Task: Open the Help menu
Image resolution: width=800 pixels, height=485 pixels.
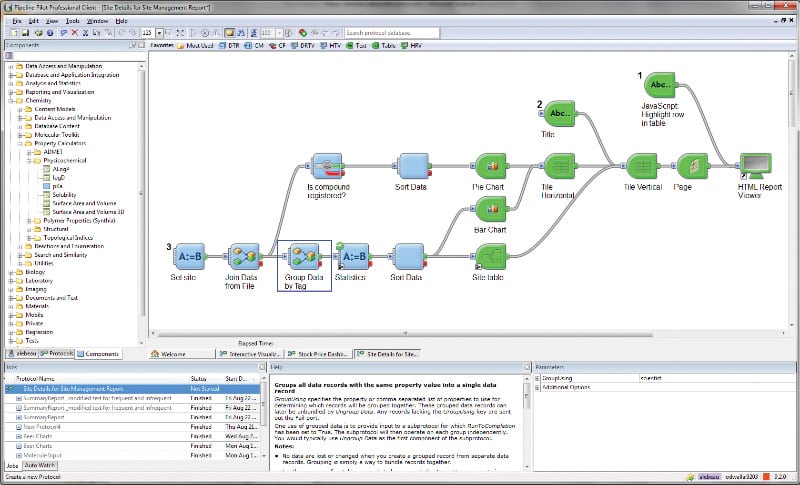Action: (x=121, y=21)
